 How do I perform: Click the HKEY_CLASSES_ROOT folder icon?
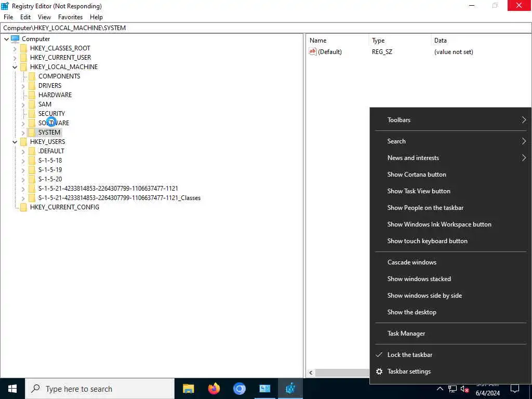[23, 48]
